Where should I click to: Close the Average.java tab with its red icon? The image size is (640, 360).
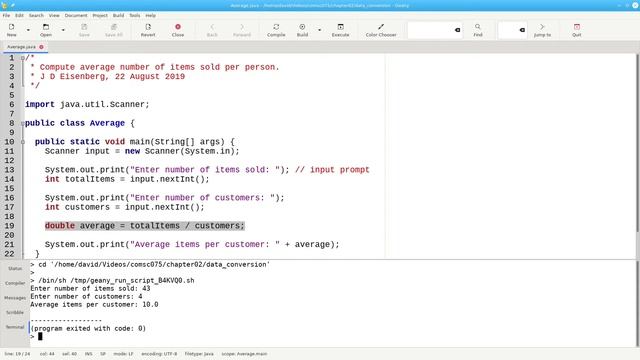coord(41,47)
